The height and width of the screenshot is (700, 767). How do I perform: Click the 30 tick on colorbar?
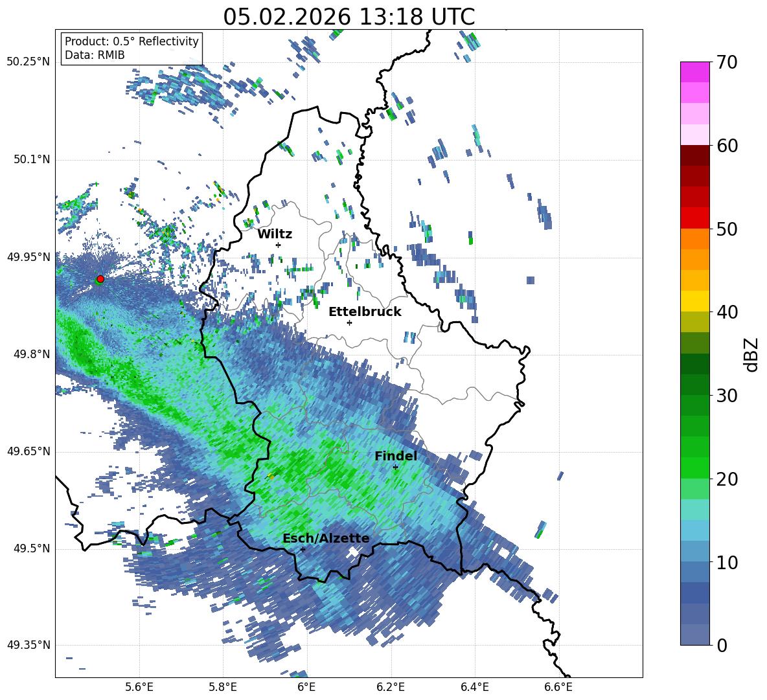tap(727, 396)
